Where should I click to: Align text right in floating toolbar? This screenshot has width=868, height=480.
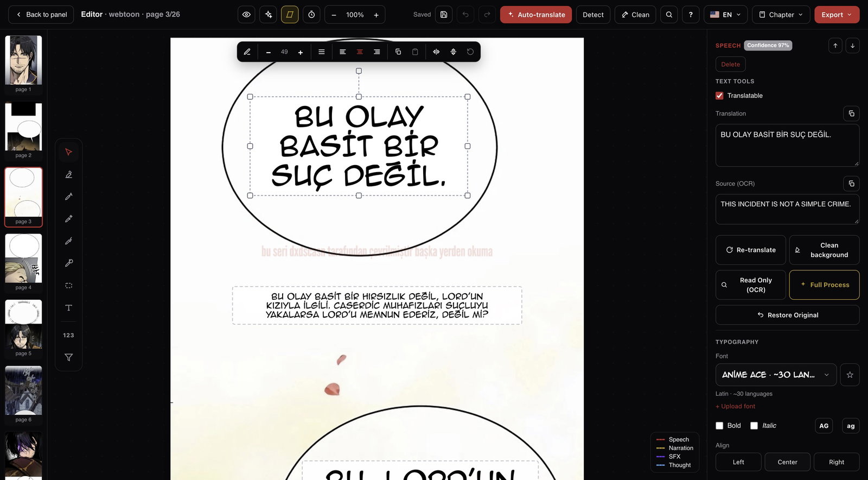[x=376, y=52]
